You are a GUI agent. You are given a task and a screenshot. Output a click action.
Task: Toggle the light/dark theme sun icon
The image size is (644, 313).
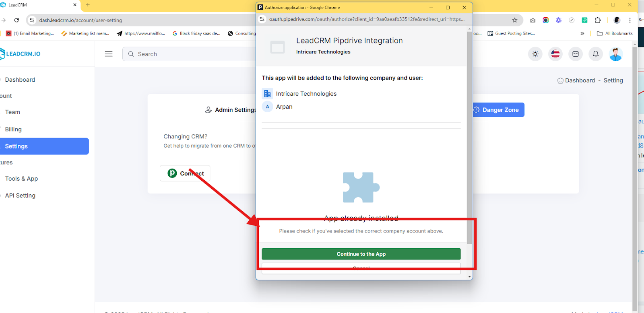535,54
